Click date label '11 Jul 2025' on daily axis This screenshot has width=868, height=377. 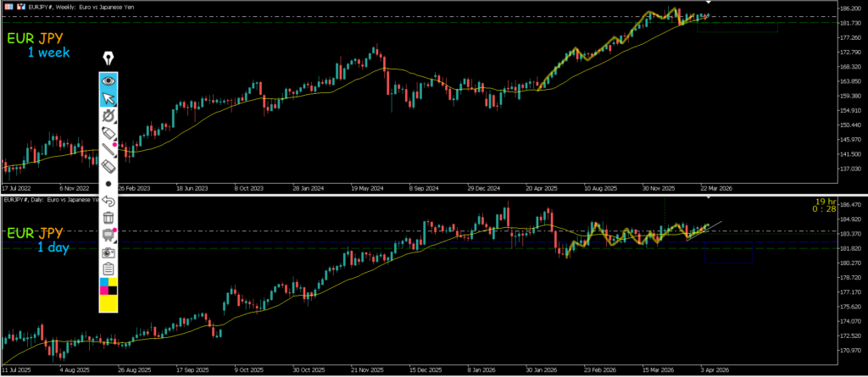(17, 369)
